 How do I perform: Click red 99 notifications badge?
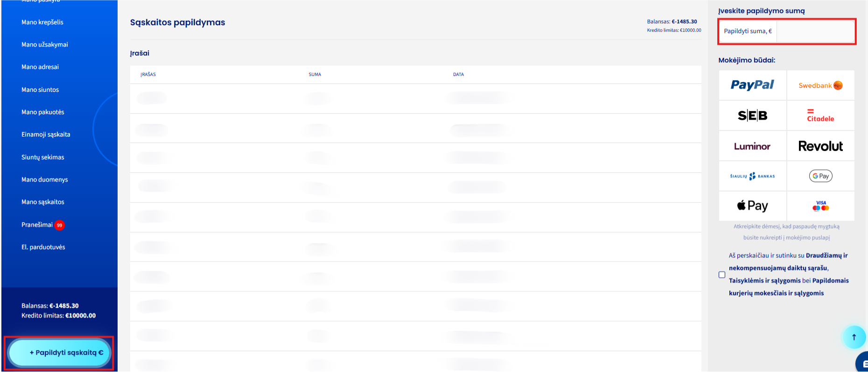tap(59, 225)
